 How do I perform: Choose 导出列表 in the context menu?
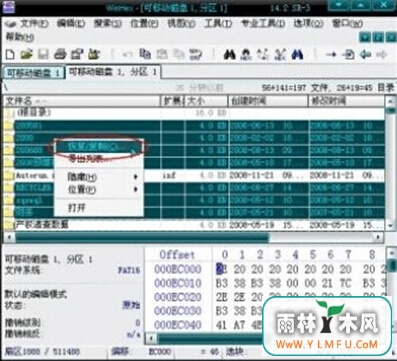pyautogui.click(x=99, y=158)
